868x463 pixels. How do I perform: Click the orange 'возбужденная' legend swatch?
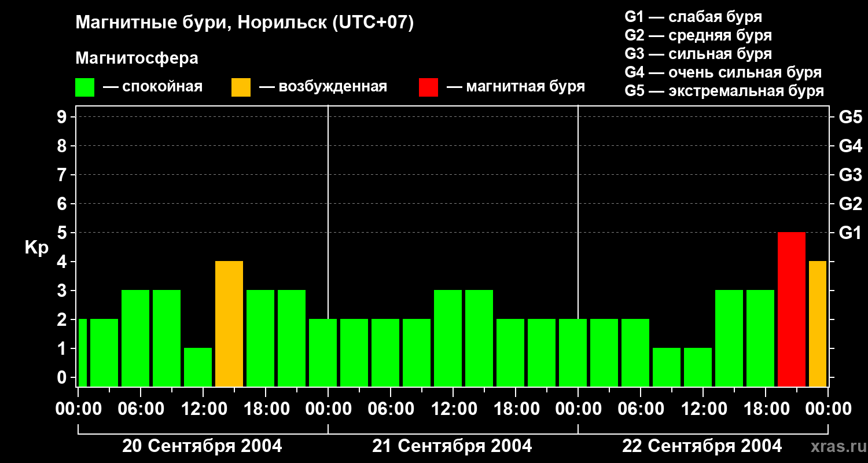coord(241,87)
